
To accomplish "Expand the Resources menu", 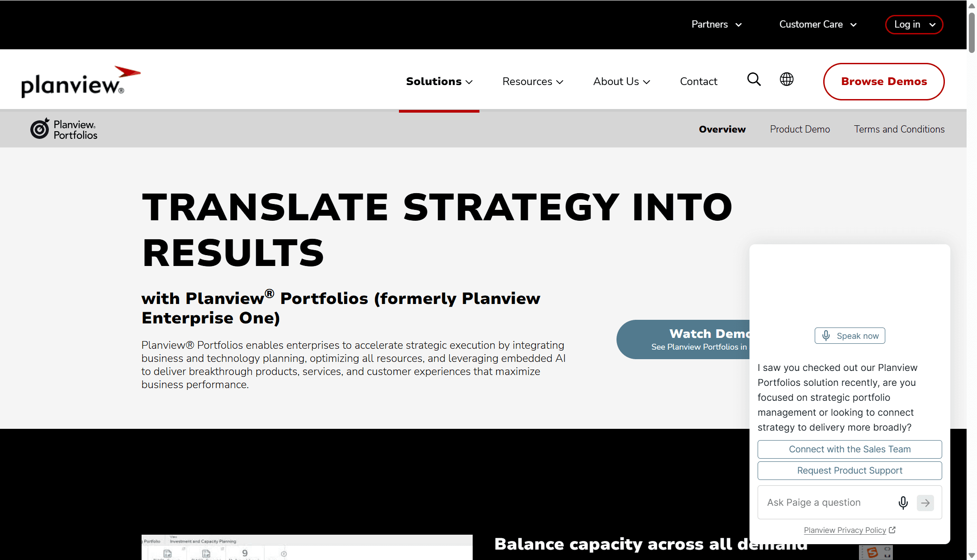I will point(533,81).
